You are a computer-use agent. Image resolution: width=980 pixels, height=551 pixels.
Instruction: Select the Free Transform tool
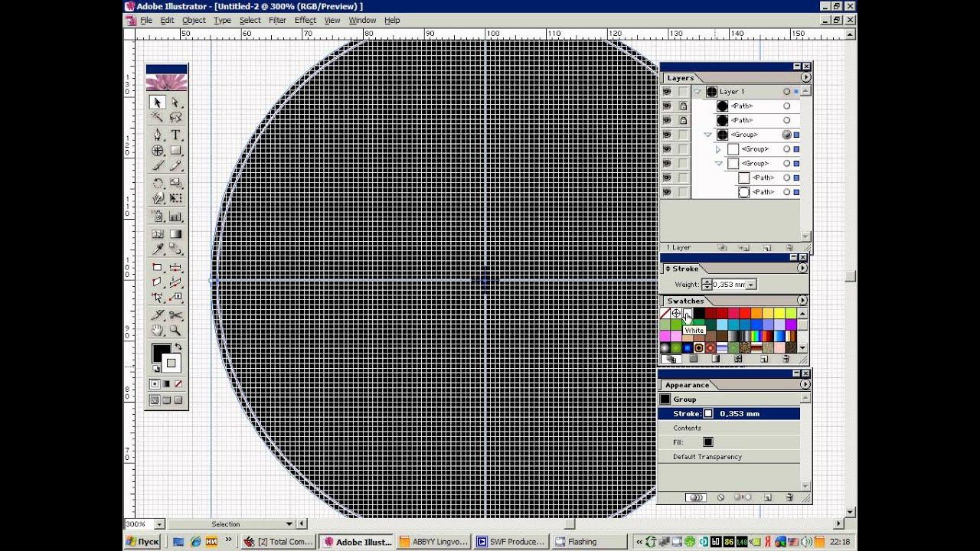point(175,198)
